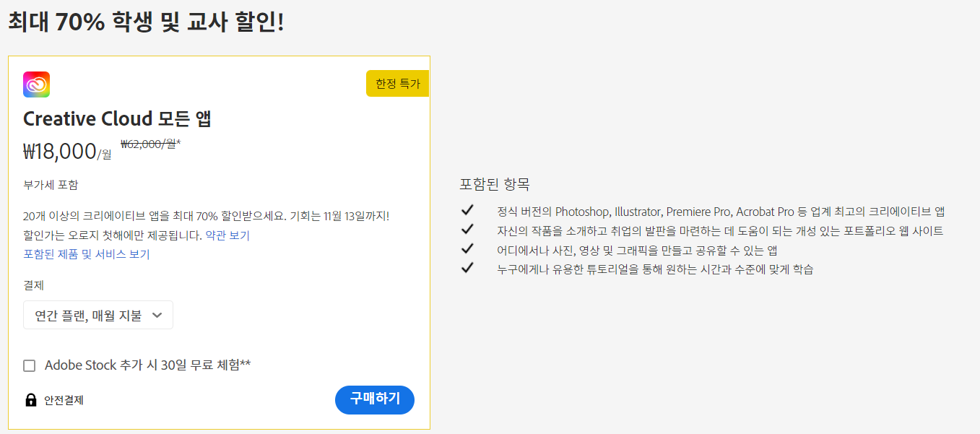The height and width of the screenshot is (434, 980).
Task: Open the 약관 보기 link
Action: click(227, 235)
